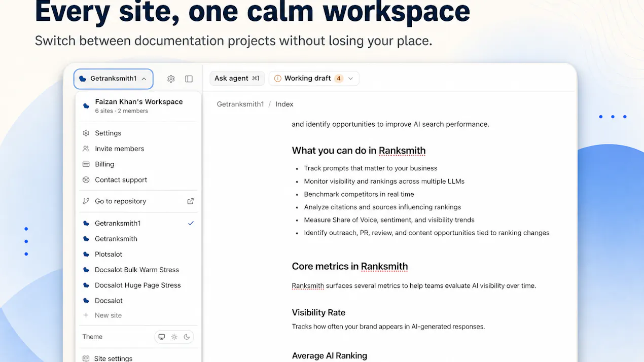Click the Site settings book icon

86,358
